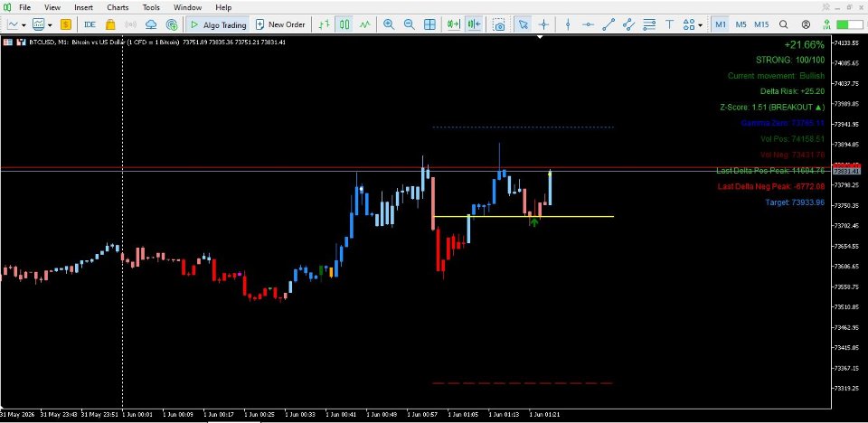Open the Charts menu
Image resolution: width=868 pixels, height=423 pixels.
pyautogui.click(x=118, y=8)
